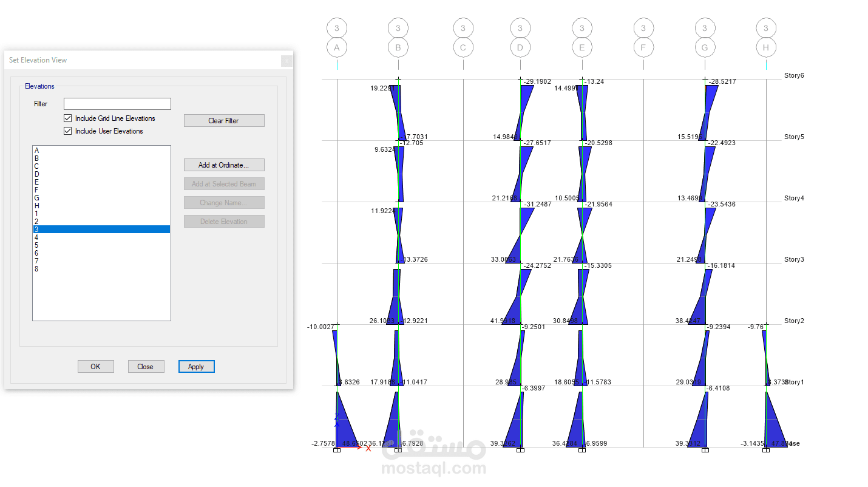Click moment value -24.2752 on column D

(537, 265)
